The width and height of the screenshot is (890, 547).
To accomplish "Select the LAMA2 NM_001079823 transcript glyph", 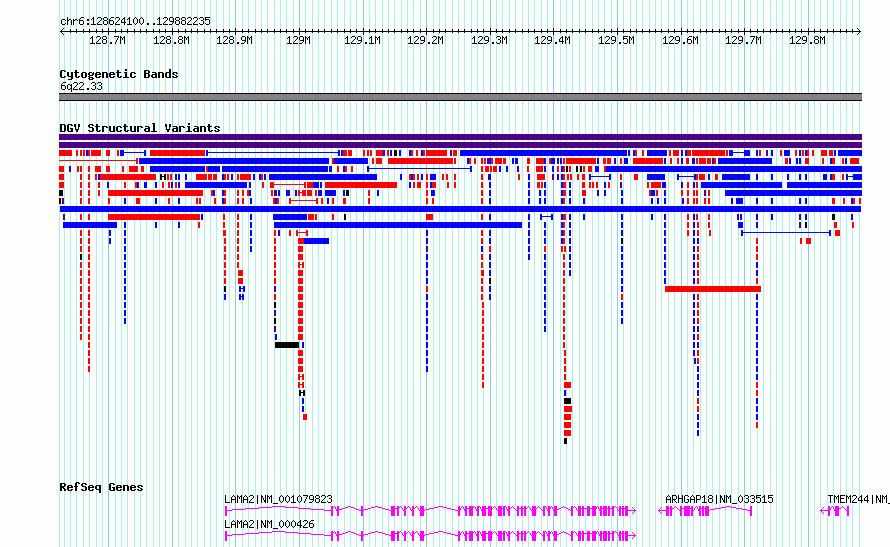I will tap(430, 511).
